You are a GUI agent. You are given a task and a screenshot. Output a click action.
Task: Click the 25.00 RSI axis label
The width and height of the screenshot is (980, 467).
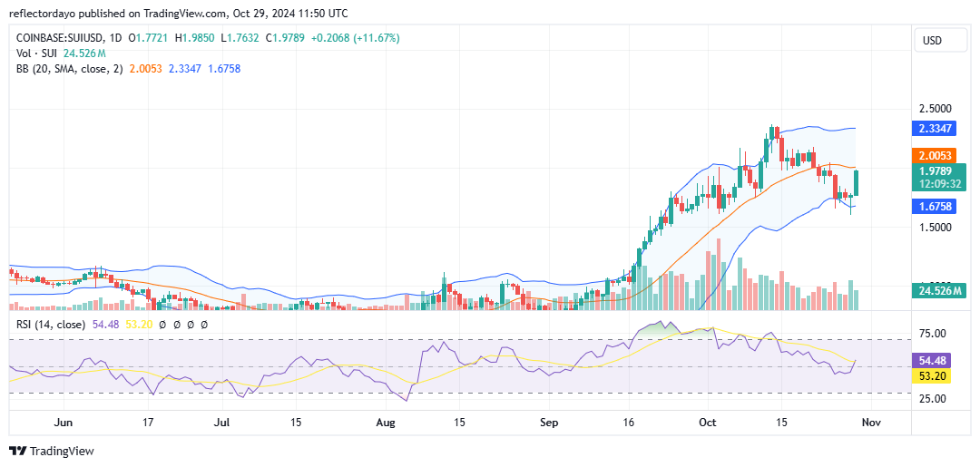click(x=935, y=398)
